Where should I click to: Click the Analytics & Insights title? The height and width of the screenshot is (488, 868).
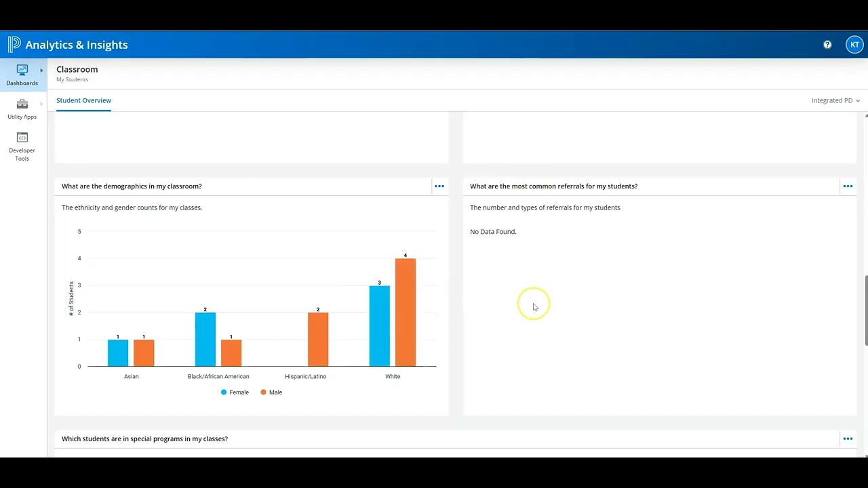77,45
